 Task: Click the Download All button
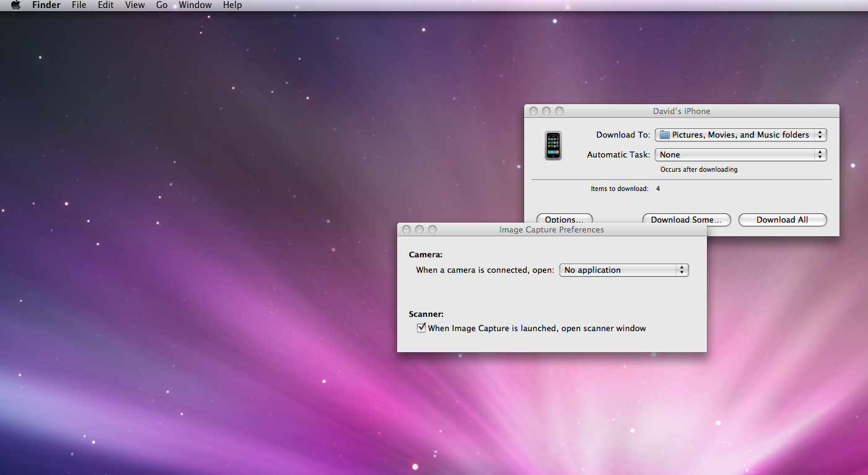(x=783, y=220)
